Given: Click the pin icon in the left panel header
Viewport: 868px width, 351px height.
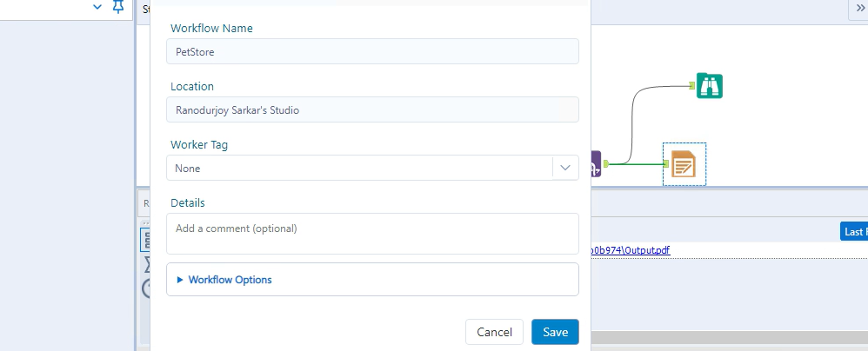Looking at the screenshot, I should pos(118,7).
